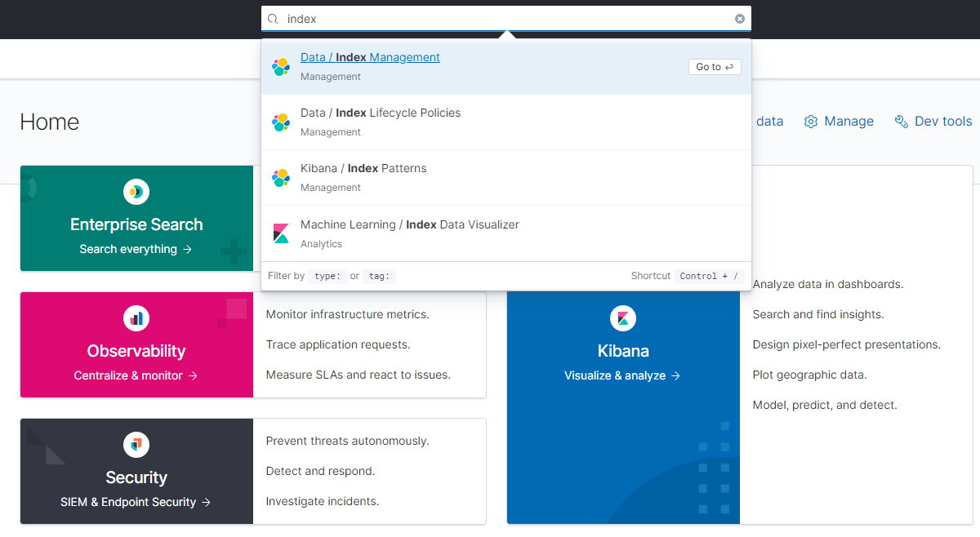Click the icon beside Index Patterns result
This screenshot has width=980, height=537.
click(x=281, y=178)
